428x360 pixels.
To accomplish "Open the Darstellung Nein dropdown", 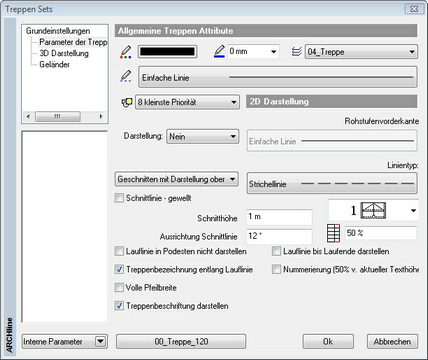I will coord(203,137).
